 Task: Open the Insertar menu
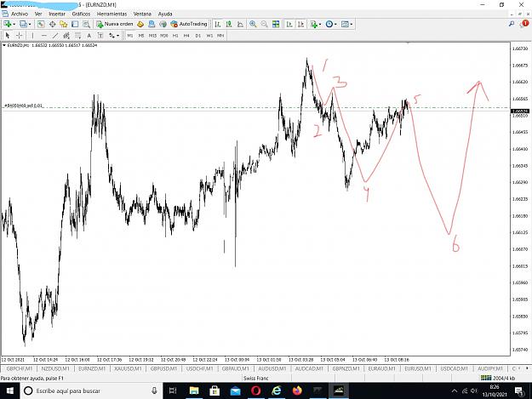[57, 14]
